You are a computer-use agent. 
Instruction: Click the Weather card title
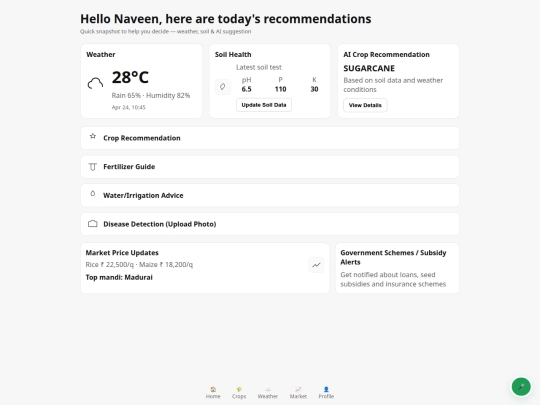click(101, 54)
